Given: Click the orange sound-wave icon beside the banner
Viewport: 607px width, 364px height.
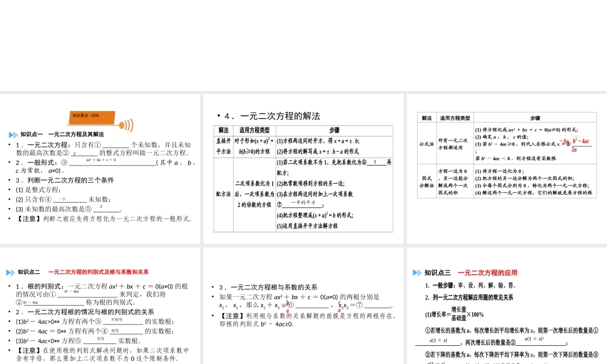Looking at the screenshot, I should point(126,126).
